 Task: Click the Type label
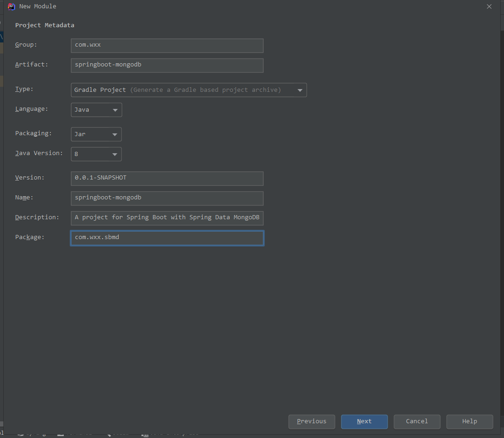pos(24,89)
